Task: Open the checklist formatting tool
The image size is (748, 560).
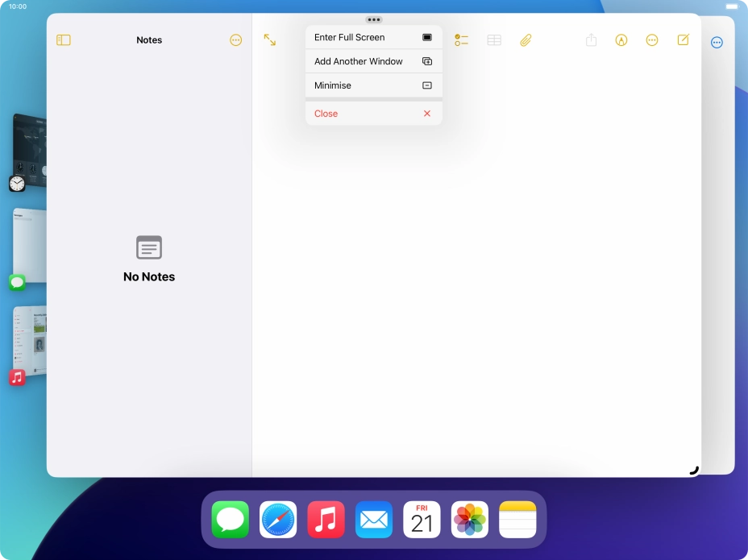Action: point(462,39)
